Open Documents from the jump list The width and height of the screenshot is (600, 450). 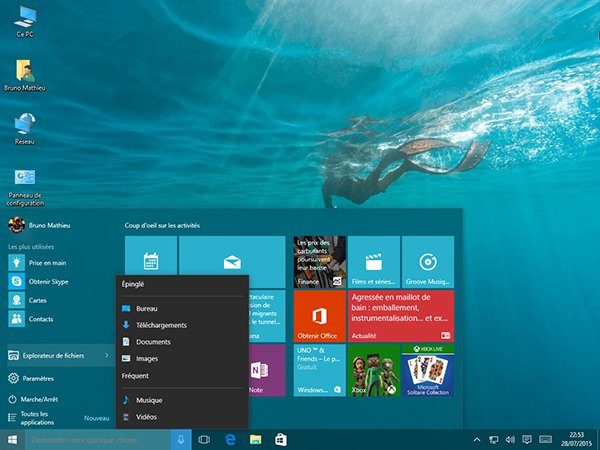(182, 342)
